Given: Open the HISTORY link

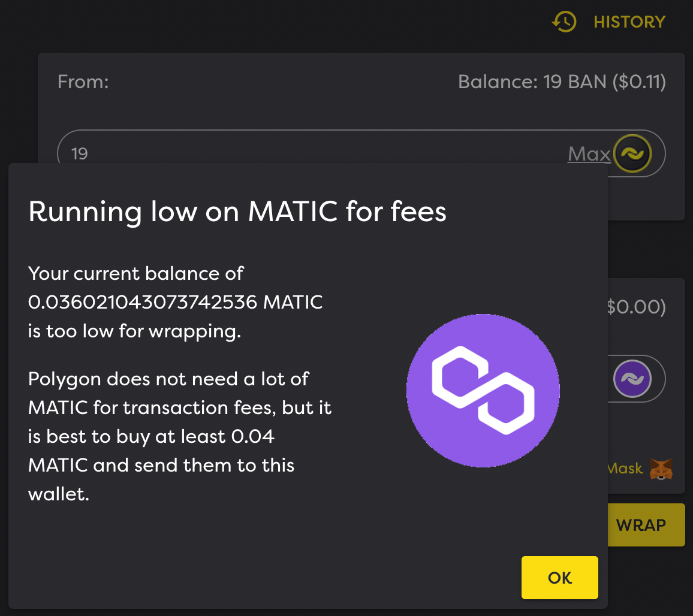Looking at the screenshot, I should (x=629, y=22).
